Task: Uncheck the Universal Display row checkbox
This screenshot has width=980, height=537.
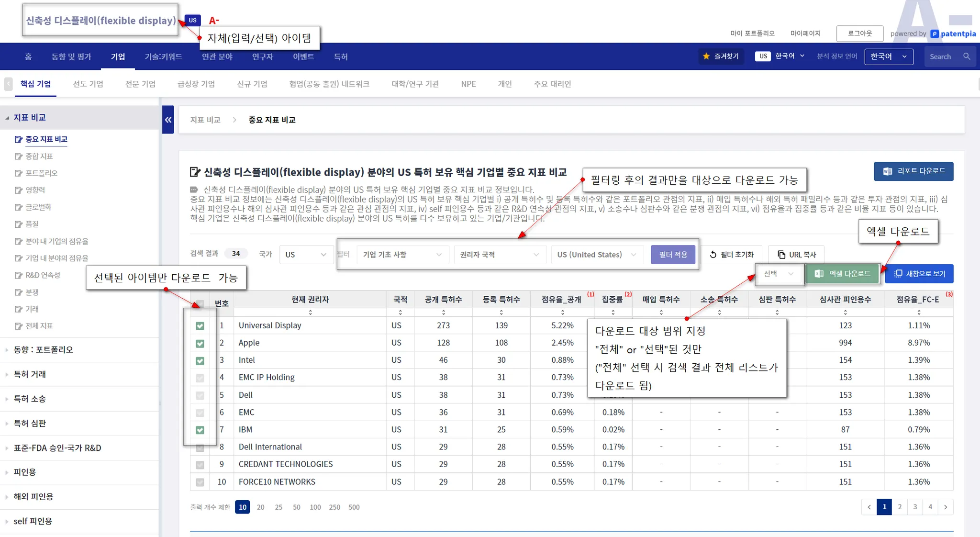Action: [200, 326]
